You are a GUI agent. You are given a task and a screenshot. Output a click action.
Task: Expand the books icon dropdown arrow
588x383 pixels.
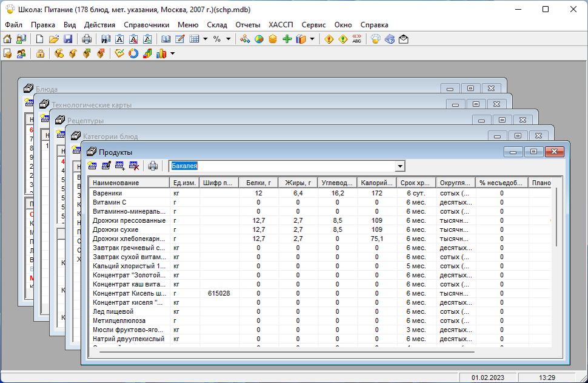312,39
